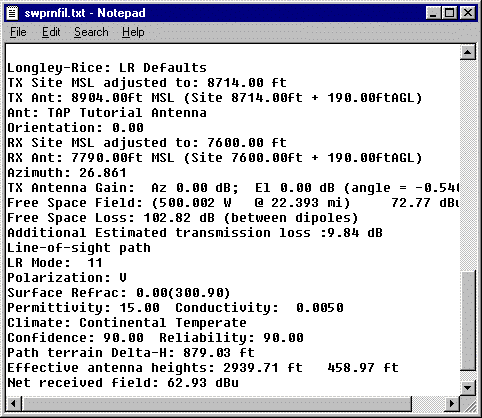Place cursor in Net received field line
482x418 pixels.
click(x=123, y=383)
